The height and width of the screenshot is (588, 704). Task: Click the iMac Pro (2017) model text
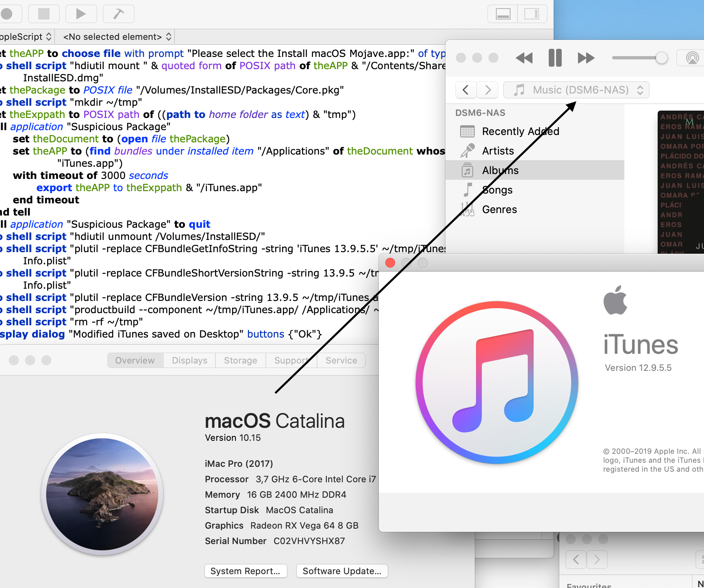tap(239, 464)
